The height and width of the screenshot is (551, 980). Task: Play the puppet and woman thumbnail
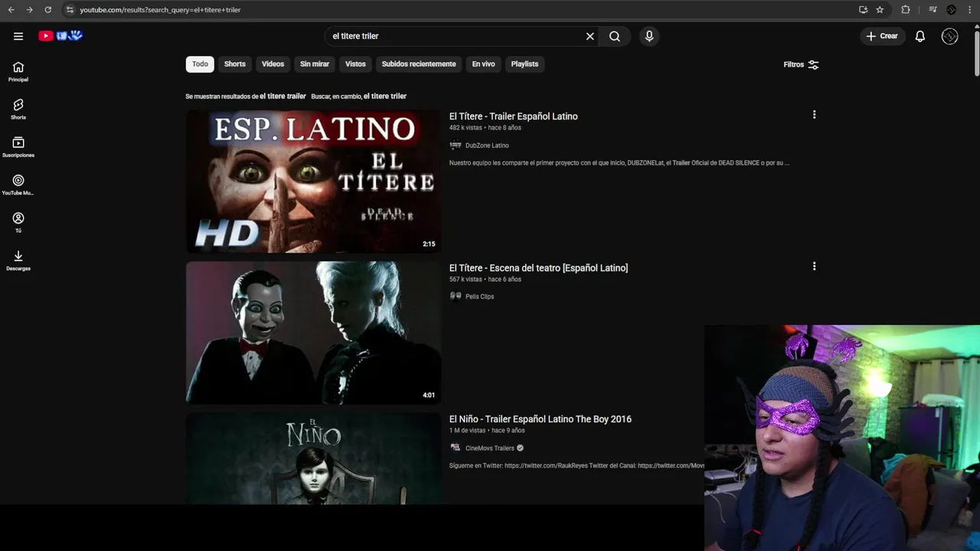tap(313, 333)
